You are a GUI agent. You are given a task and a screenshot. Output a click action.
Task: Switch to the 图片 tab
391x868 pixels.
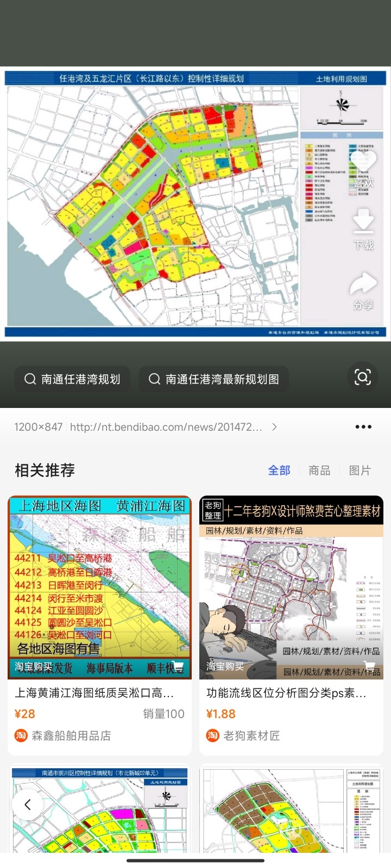click(360, 470)
